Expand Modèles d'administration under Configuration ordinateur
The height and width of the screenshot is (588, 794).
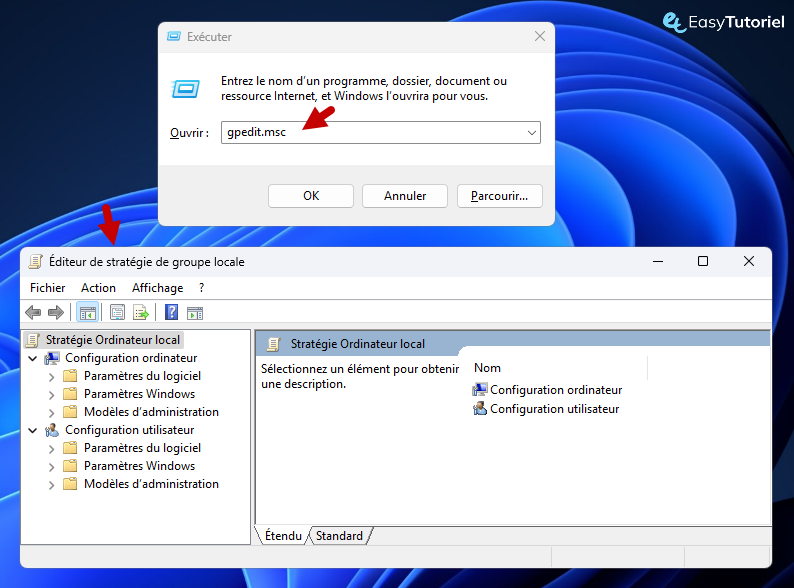(52, 412)
